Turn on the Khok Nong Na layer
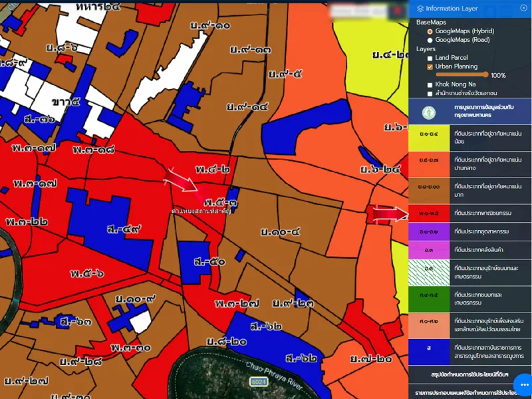 430,85
